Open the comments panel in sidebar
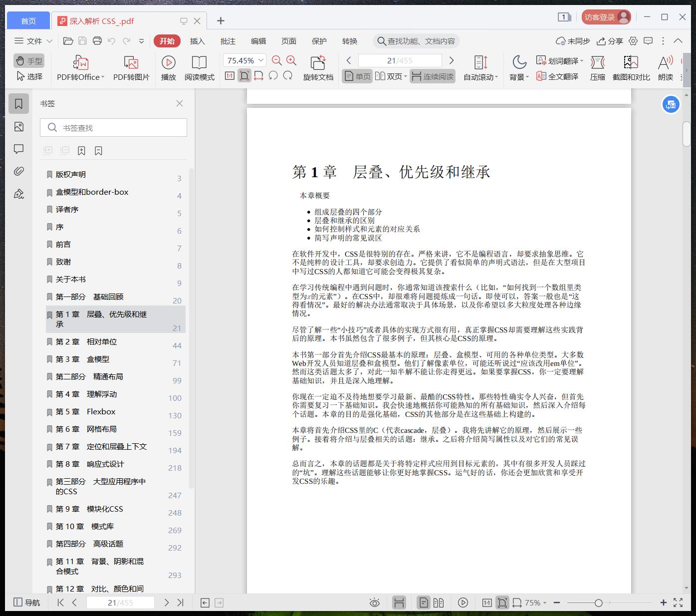 tap(19, 149)
